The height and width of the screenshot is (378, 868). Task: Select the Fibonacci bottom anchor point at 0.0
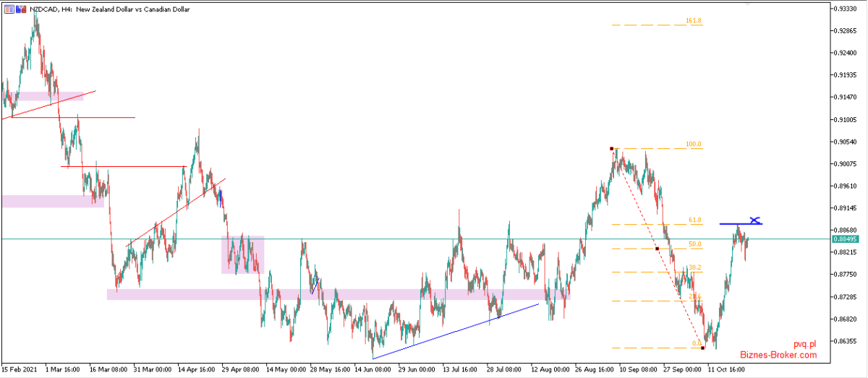tap(703, 348)
